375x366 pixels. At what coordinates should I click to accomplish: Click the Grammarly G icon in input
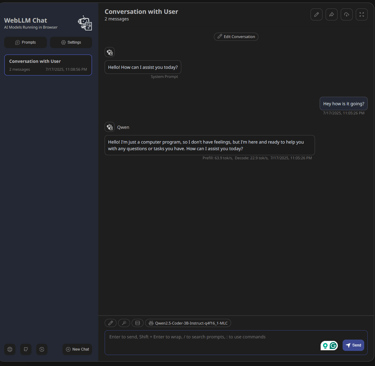(x=333, y=346)
